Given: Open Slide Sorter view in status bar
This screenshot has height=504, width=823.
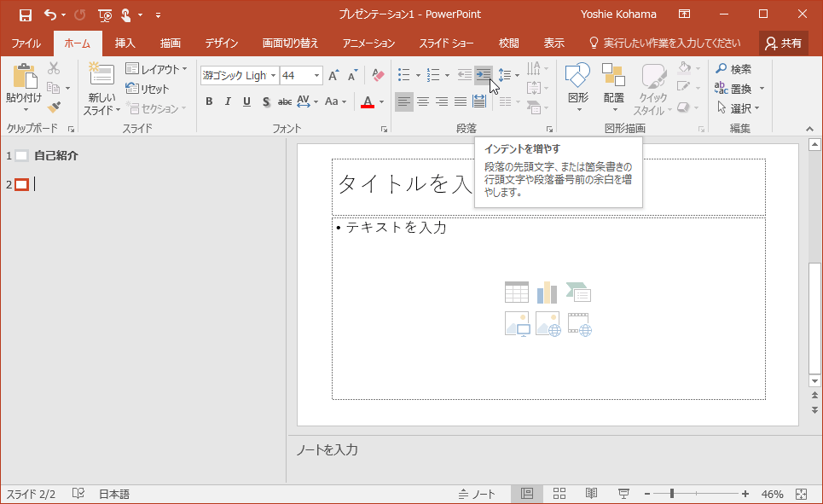Looking at the screenshot, I should (559, 494).
